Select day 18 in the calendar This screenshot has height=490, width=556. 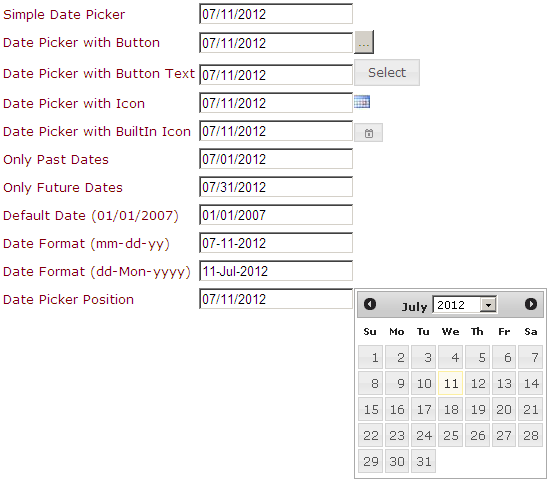pos(450,409)
